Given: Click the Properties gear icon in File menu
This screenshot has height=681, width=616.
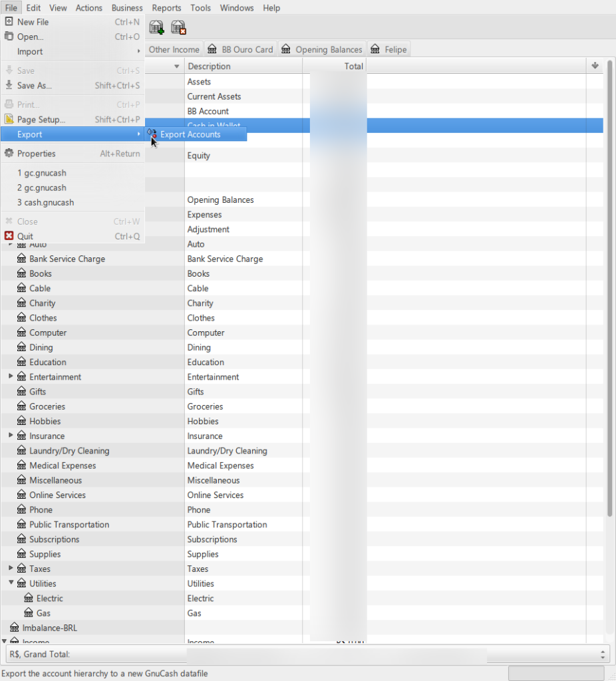Looking at the screenshot, I should 9,153.
